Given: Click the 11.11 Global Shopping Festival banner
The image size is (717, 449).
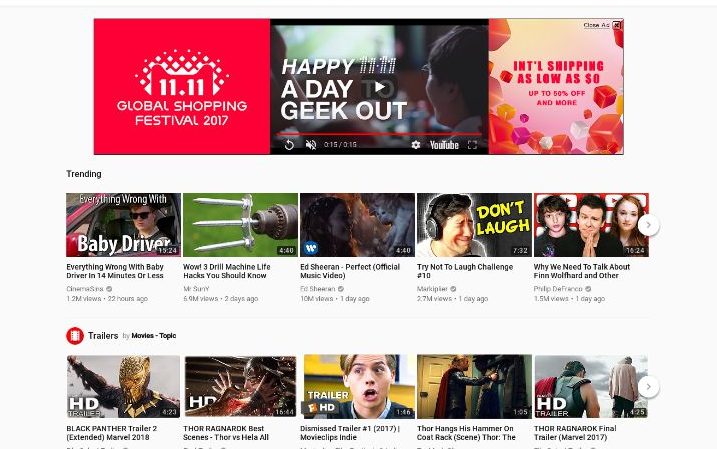Looking at the screenshot, I should (182, 86).
